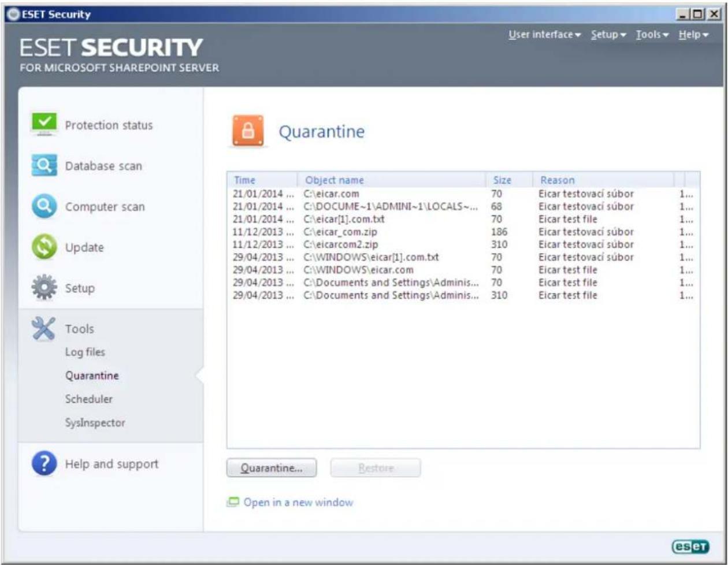Open SysInspector under Tools
Screen dimensions: 728x565
coord(95,423)
